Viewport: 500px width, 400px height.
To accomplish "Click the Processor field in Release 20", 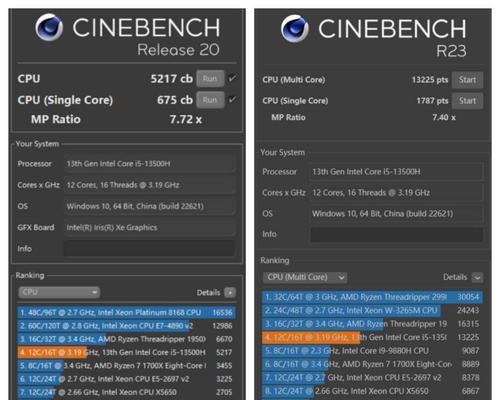I will tap(149, 164).
